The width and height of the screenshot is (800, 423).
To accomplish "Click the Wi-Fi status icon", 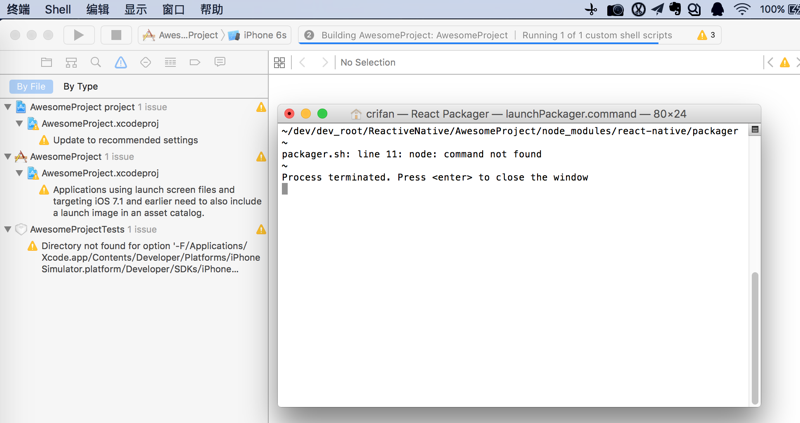I will 742,9.
